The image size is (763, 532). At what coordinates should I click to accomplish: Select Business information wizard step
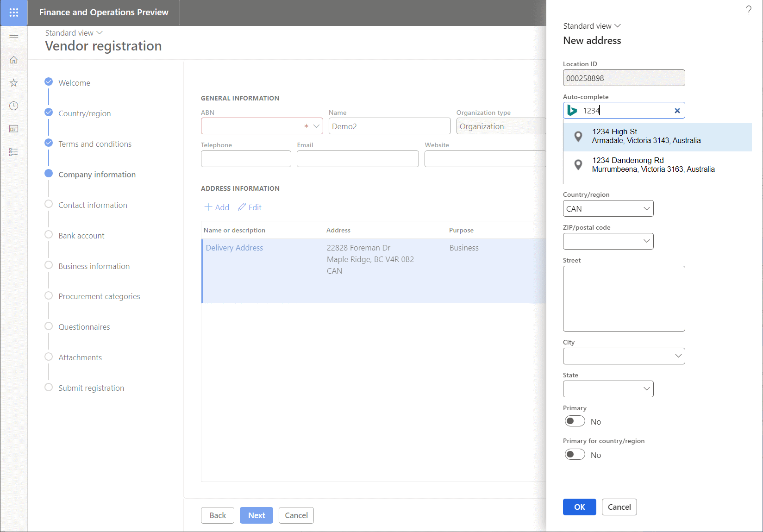click(x=94, y=266)
